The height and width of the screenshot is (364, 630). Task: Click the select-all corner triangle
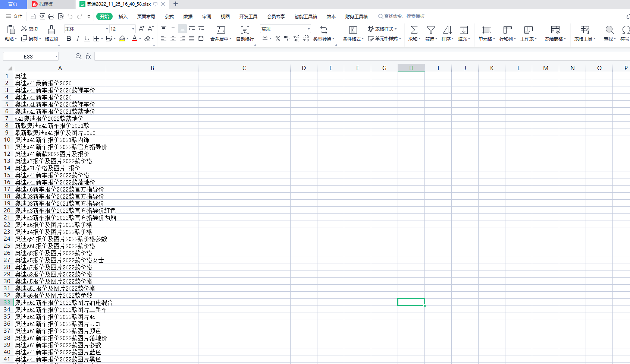(x=10, y=68)
